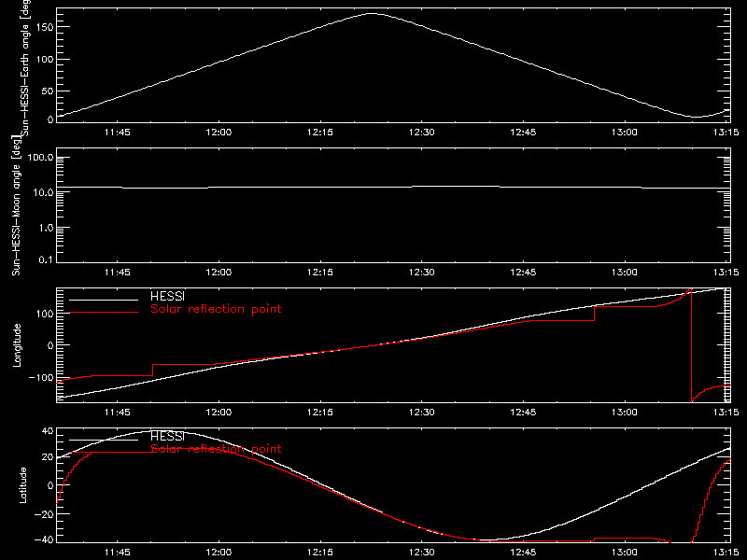Image resolution: width=747 pixels, height=560 pixels.
Task: Click 11:45 time label under Earth angle plot
Action: 118,132
